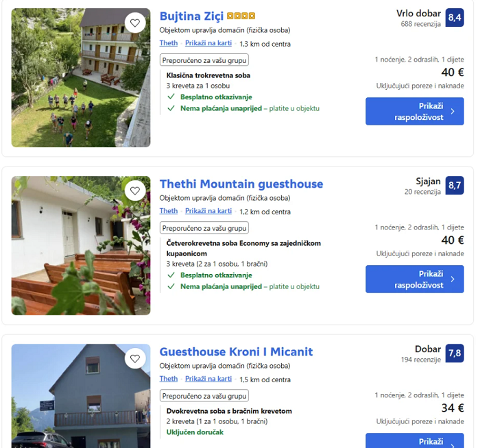Show availability for Guesthouse Kroni I Micanit

(415, 440)
